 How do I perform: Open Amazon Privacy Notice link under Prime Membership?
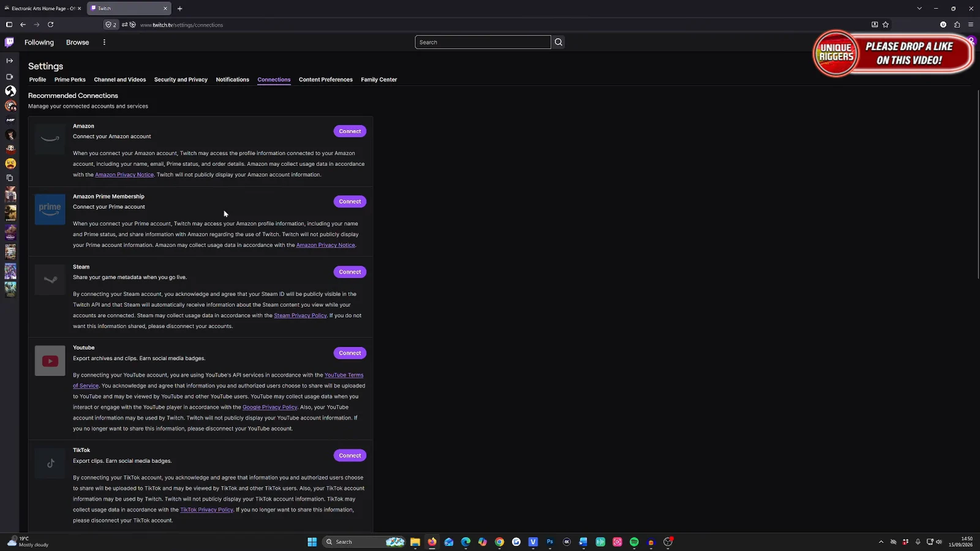click(325, 245)
